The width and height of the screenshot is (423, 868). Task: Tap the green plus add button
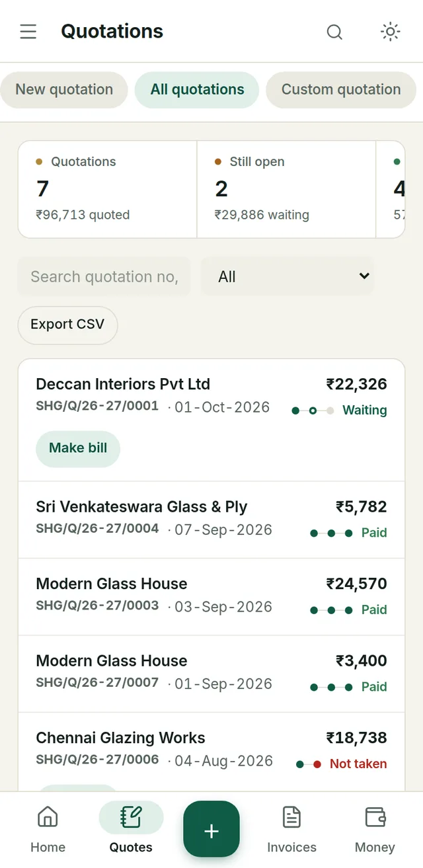click(211, 830)
